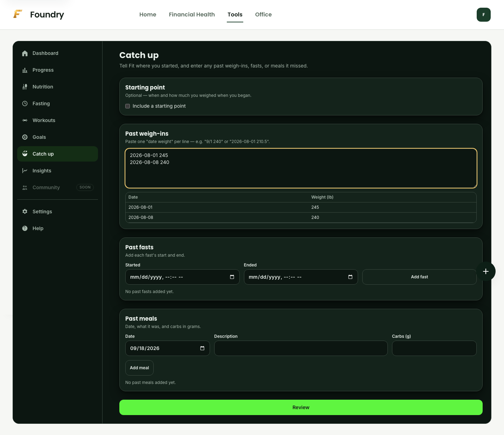Click the 245 weight table cell
The image size is (504, 435).
click(392, 207)
